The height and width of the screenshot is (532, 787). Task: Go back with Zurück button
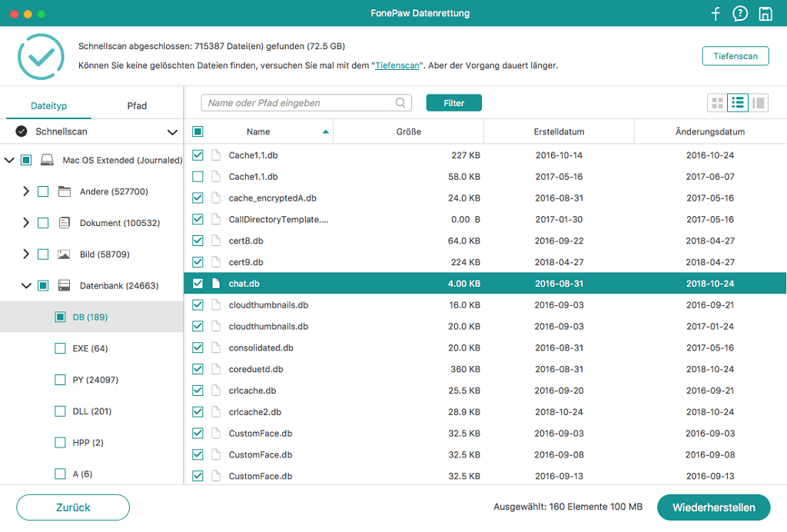pyautogui.click(x=73, y=507)
